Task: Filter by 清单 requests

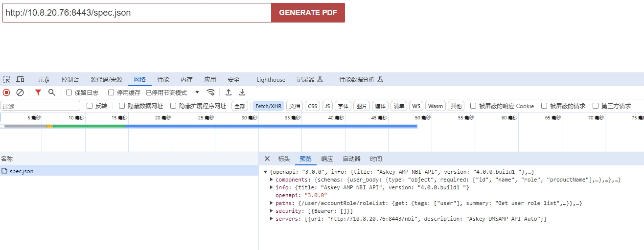Action: point(399,106)
